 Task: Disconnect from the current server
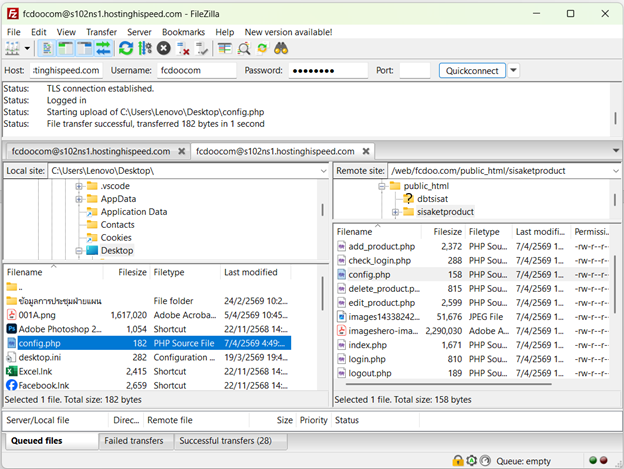click(x=183, y=48)
